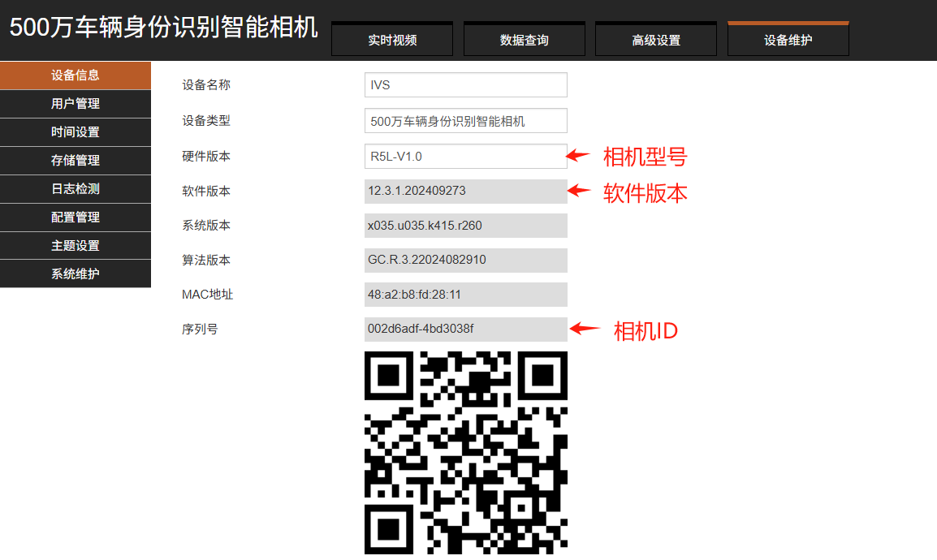Click the MAC地址 label

[207, 295]
